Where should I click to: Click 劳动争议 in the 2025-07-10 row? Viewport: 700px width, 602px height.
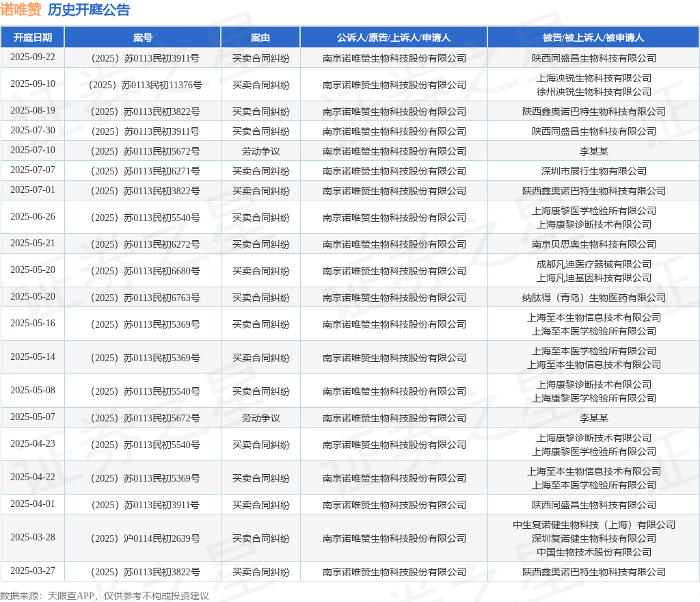click(260, 151)
